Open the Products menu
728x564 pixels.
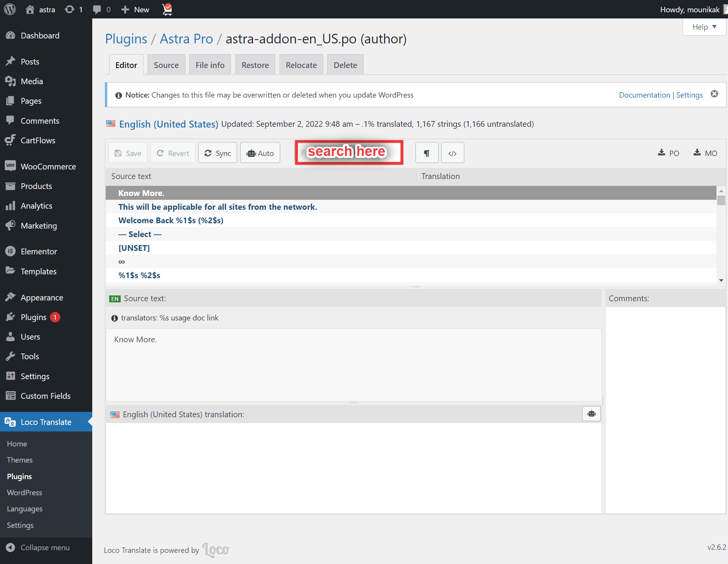[x=46, y=186]
